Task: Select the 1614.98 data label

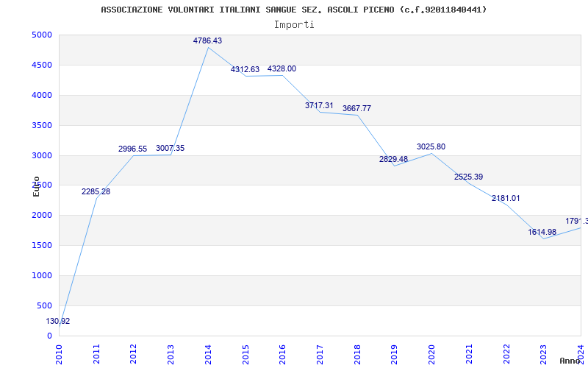Action: tap(542, 232)
